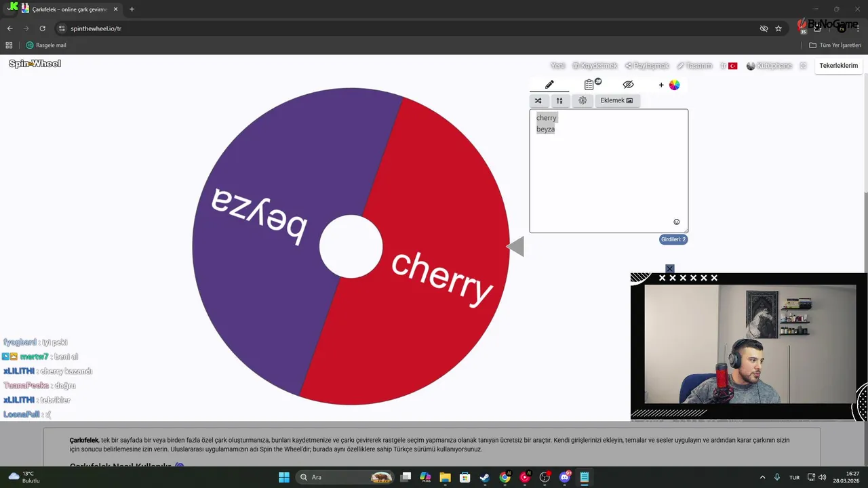Open the volume control in tray
The width and height of the screenshot is (868, 488).
[823, 477]
